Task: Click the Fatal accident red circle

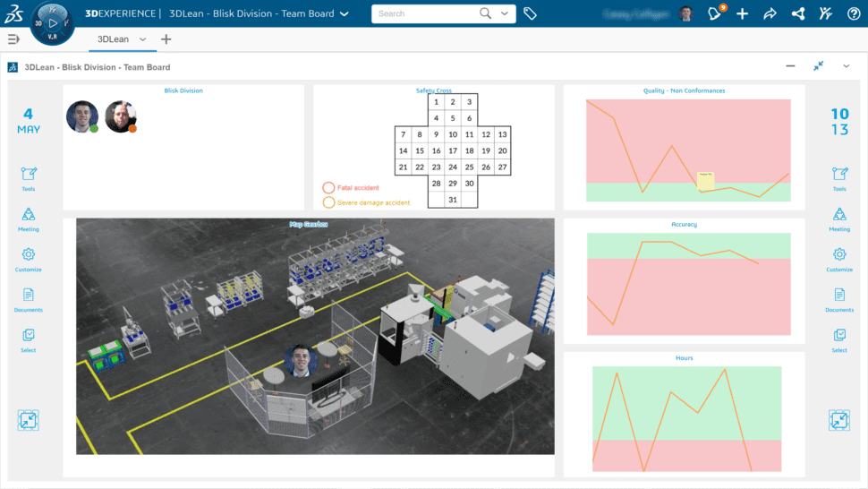Action: pos(328,188)
